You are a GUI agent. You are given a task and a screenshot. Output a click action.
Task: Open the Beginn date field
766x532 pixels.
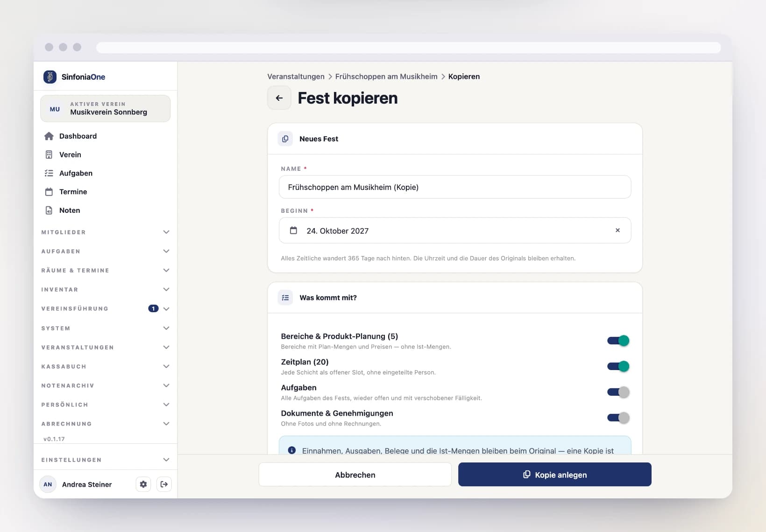[x=455, y=231]
